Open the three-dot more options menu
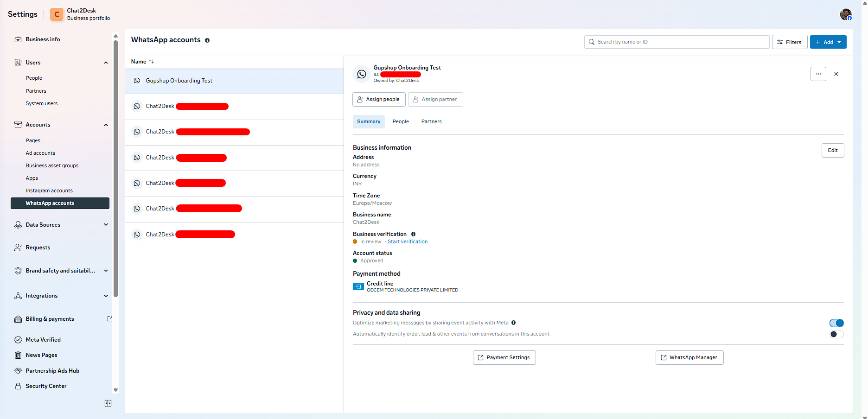 click(x=818, y=74)
